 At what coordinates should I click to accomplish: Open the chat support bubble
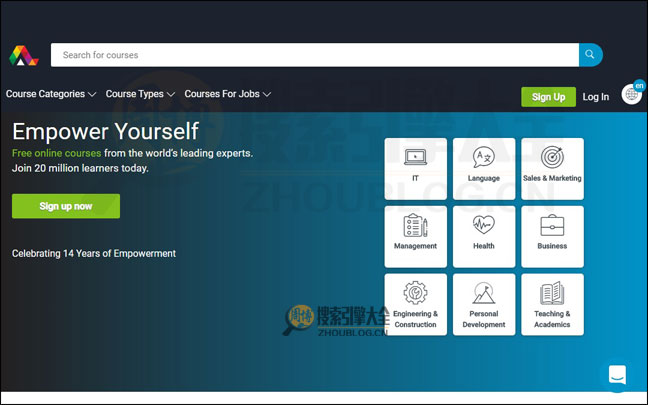pyautogui.click(x=617, y=375)
